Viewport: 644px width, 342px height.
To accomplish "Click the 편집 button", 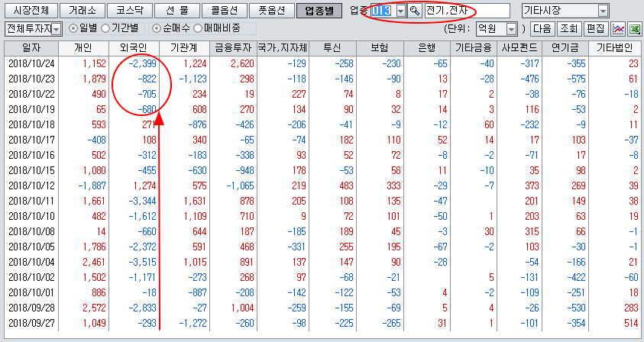I will (x=594, y=28).
